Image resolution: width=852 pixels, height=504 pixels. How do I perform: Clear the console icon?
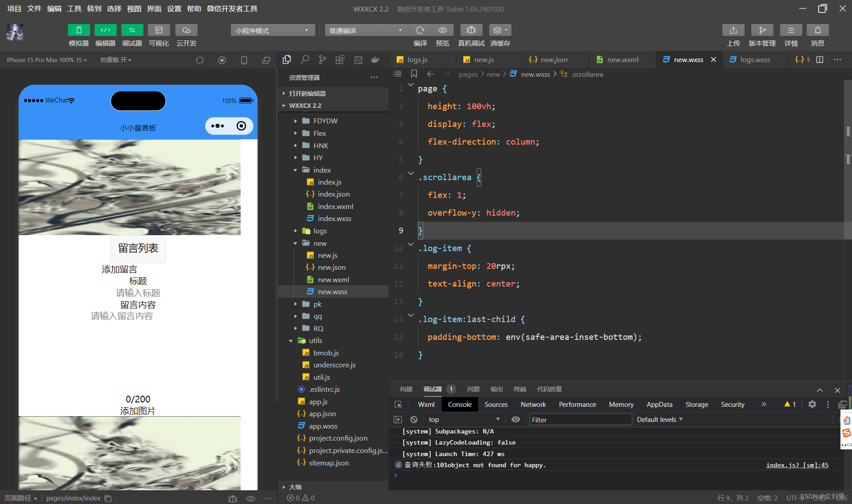tap(414, 419)
